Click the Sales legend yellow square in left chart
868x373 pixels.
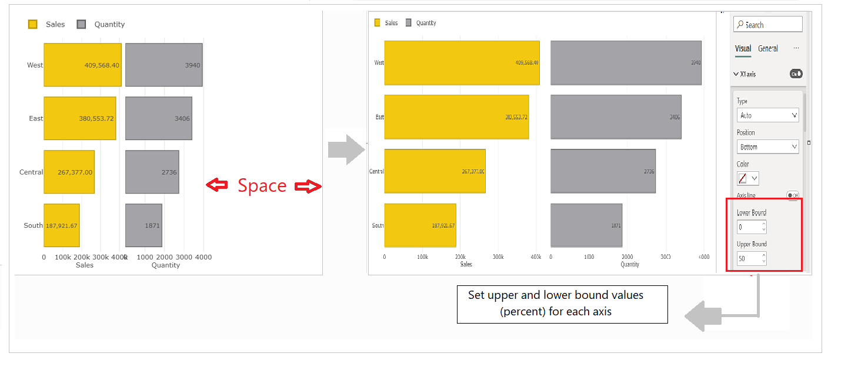[33, 24]
